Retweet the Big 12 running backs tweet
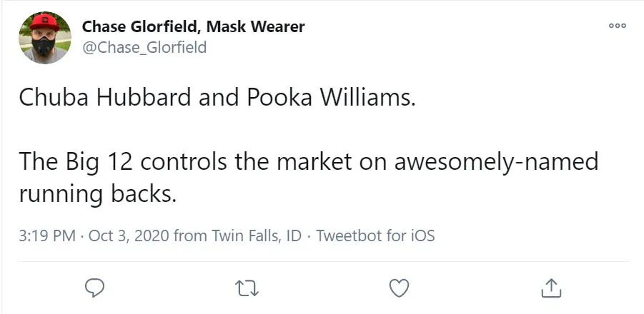 click(247, 288)
